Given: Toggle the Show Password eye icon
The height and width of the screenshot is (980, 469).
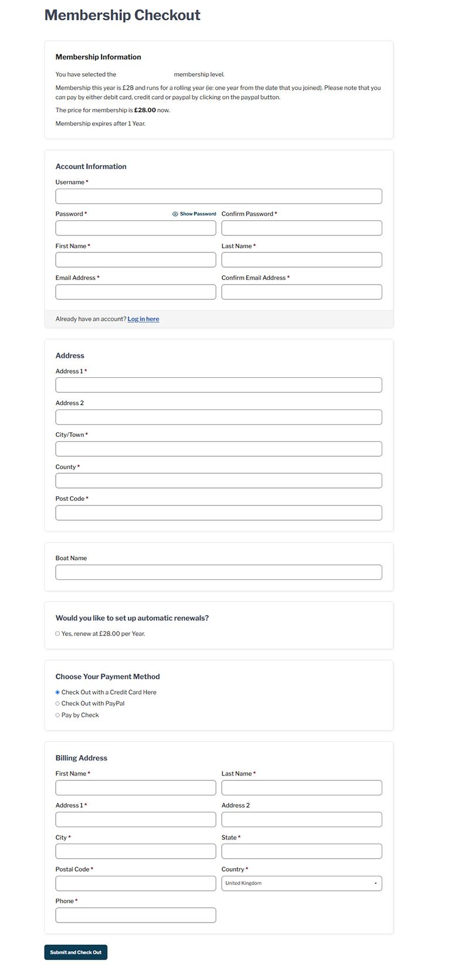Looking at the screenshot, I should pyautogui.click(x=175, y=214).
